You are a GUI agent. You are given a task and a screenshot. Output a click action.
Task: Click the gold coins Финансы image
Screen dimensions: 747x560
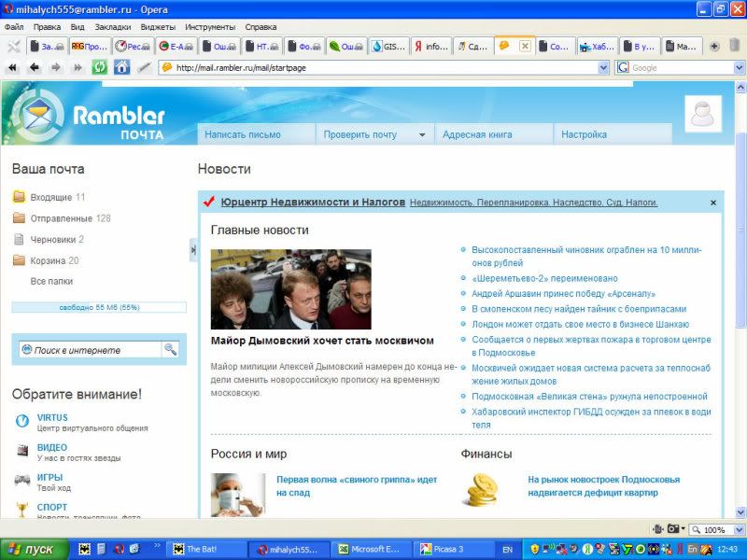pos(482,490)
